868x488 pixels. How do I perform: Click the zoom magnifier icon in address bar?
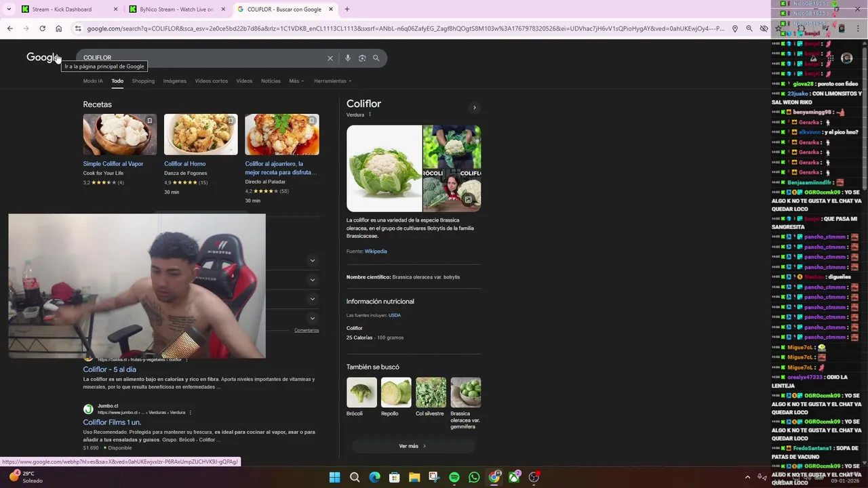click(749, 28)
